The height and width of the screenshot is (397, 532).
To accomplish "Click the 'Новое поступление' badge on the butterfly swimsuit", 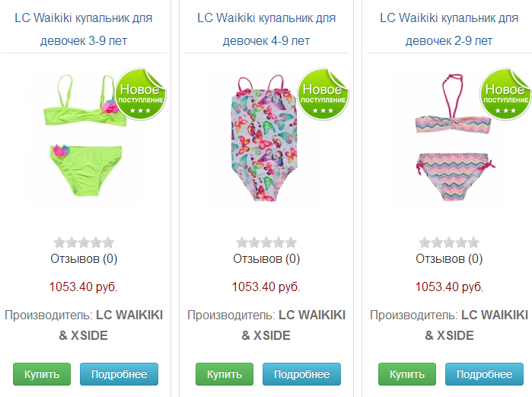I will [323, 94].
